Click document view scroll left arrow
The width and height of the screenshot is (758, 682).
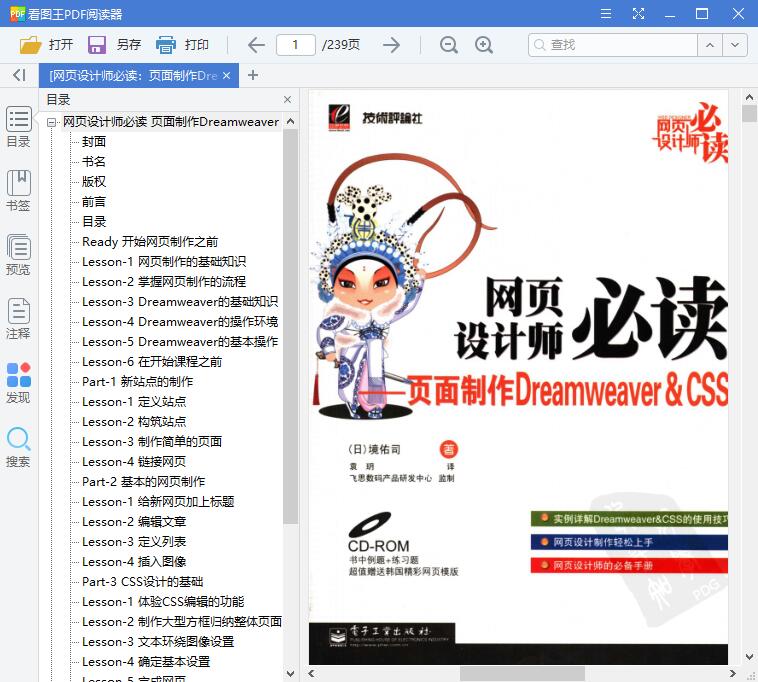[311, 673]
